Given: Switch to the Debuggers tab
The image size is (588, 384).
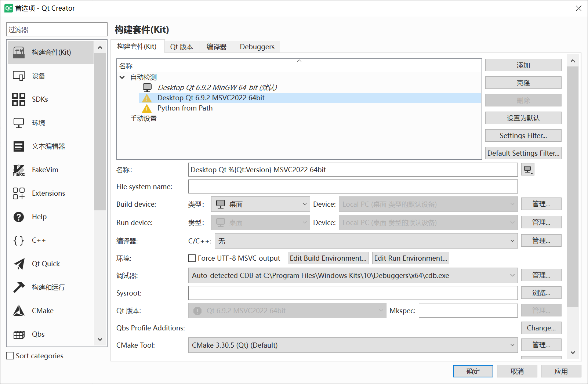Looking at the screenshot, I should [257, 47].
